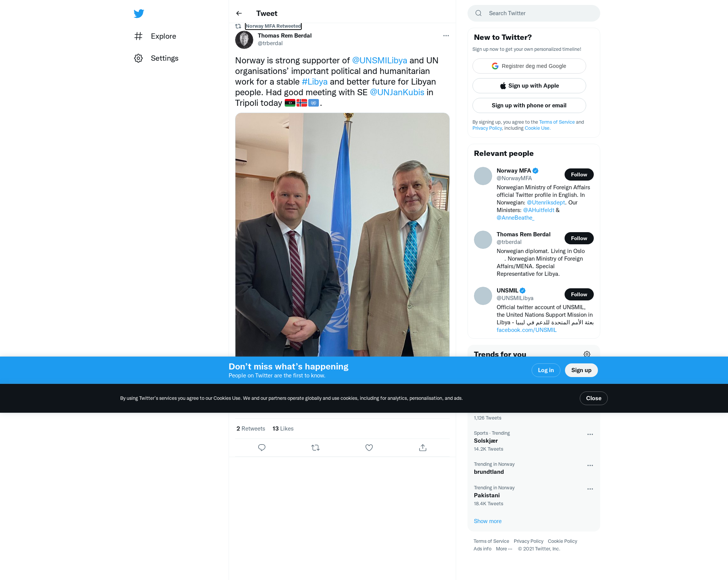Close the cookies notice banner
The width and height of the screenshot is (728, 580).
point(594,398)
